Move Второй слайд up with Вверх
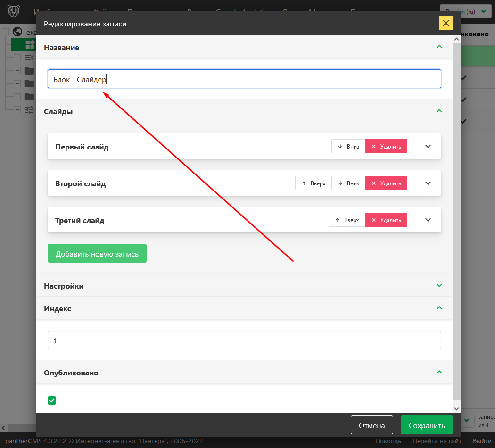This screenshot has width=495, height=448. coord(313,183)
